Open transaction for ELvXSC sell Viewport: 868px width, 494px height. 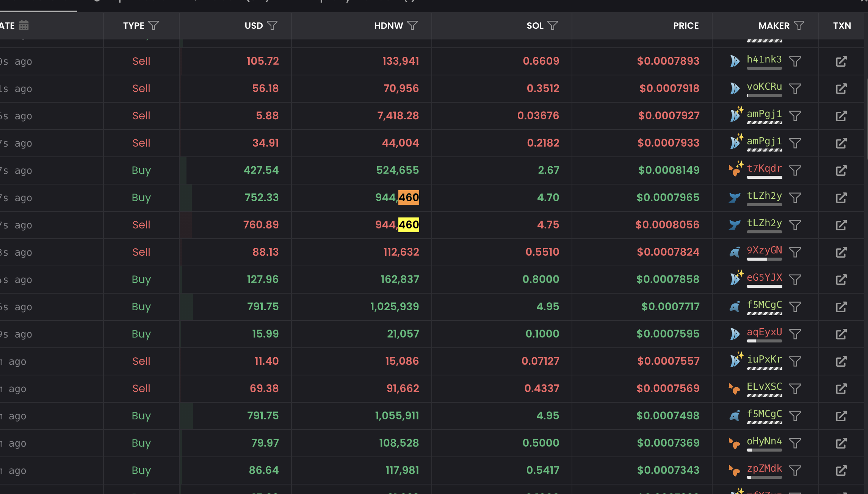(841, 388)
